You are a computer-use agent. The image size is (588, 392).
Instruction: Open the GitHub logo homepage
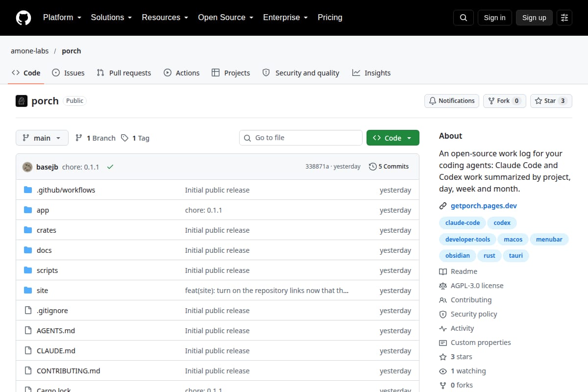tap(24, 18)
